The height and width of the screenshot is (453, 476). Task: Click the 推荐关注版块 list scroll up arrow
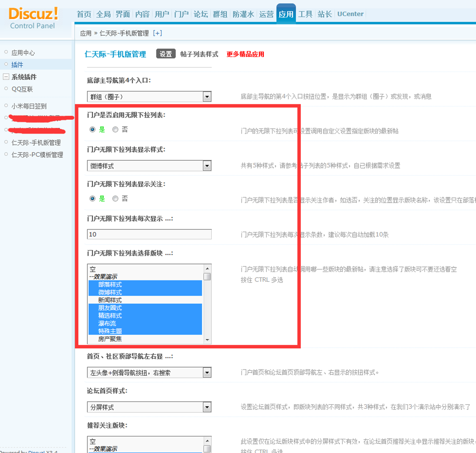tap(207, 441)
